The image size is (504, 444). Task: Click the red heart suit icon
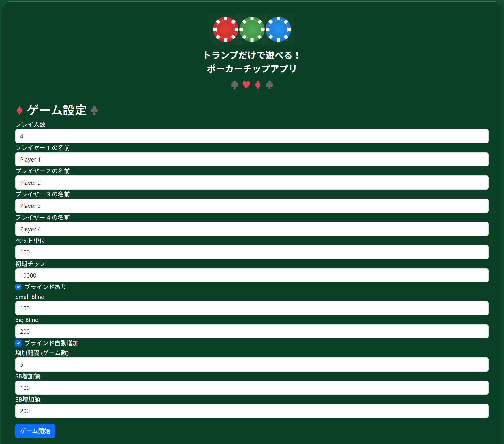pos(246,85)
